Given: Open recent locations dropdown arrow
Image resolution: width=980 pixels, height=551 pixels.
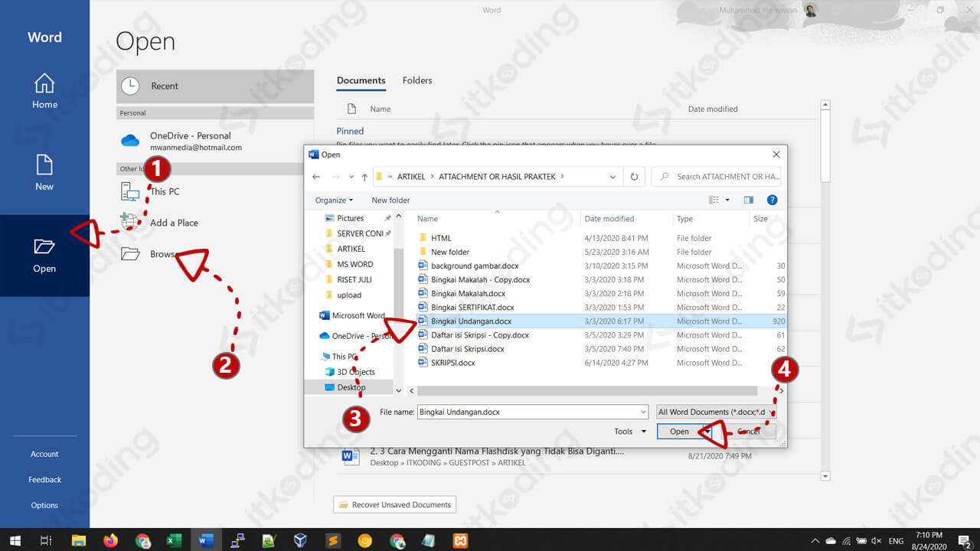Looking at the screenshot, I should tap(351, 177).
